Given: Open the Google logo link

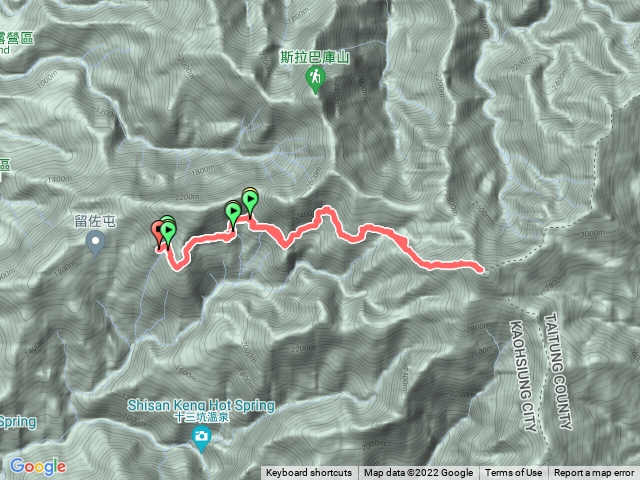Looking at the screenshot, I should [x=38, y=467].
